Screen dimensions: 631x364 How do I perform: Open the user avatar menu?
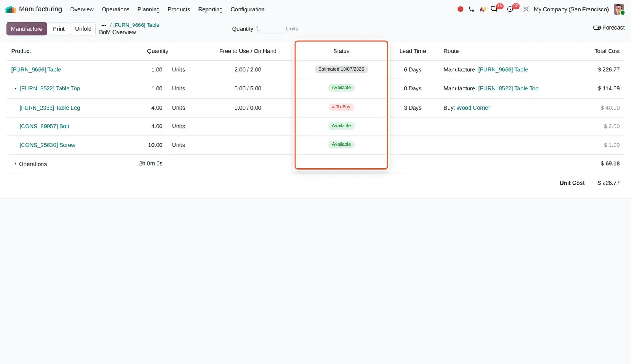619,9
